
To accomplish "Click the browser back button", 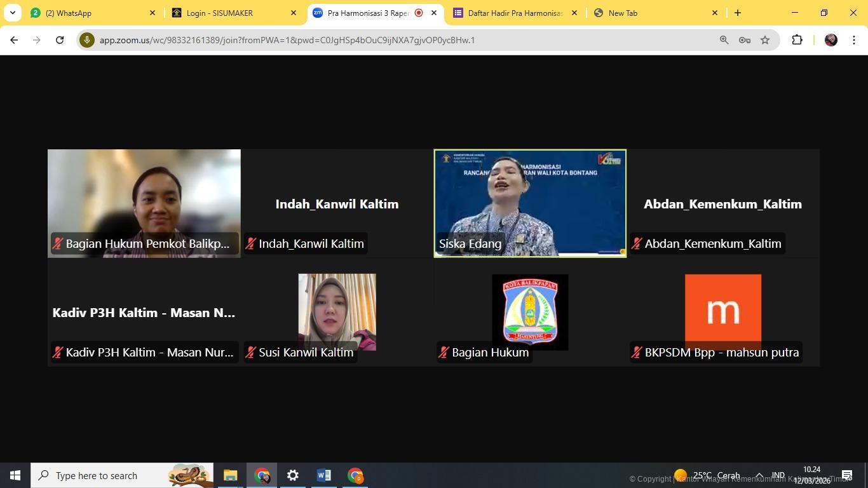I will [14, 39].
